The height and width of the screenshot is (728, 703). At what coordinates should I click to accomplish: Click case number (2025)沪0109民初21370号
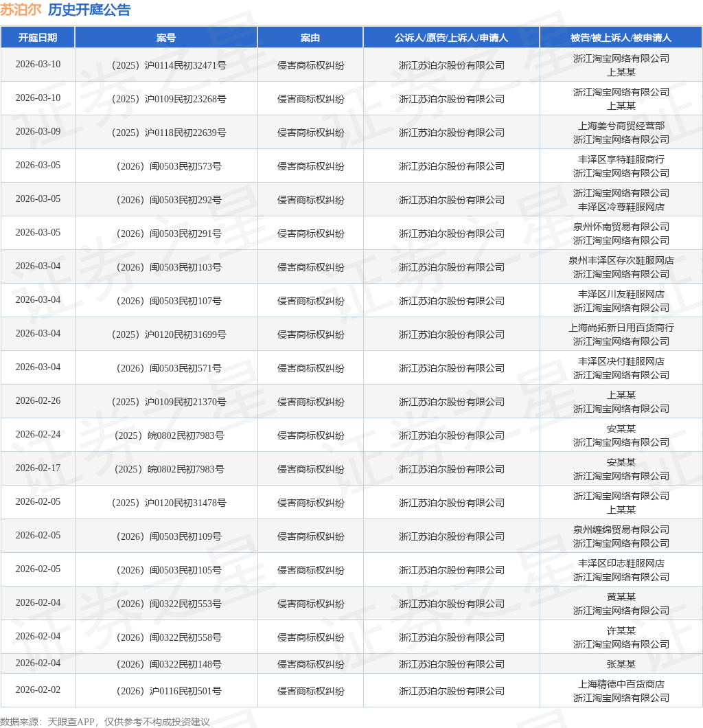[169, 402]
